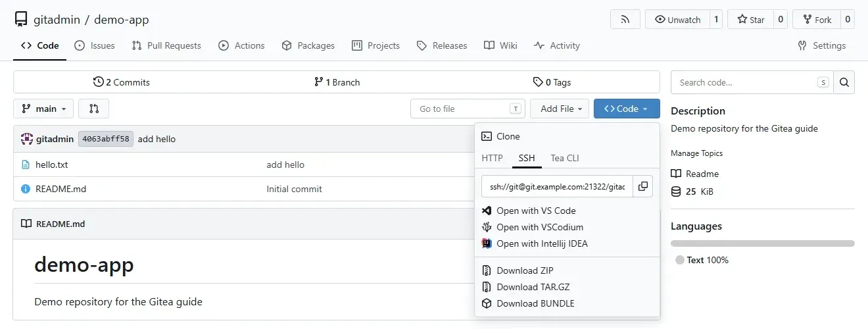Click the RSS feed icon button

click(625, 19)
